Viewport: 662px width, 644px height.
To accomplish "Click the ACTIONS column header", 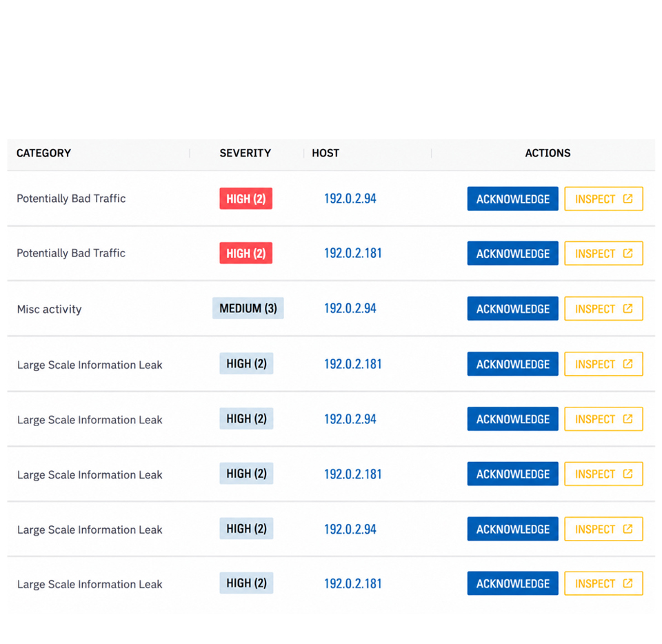I will 548,153.
